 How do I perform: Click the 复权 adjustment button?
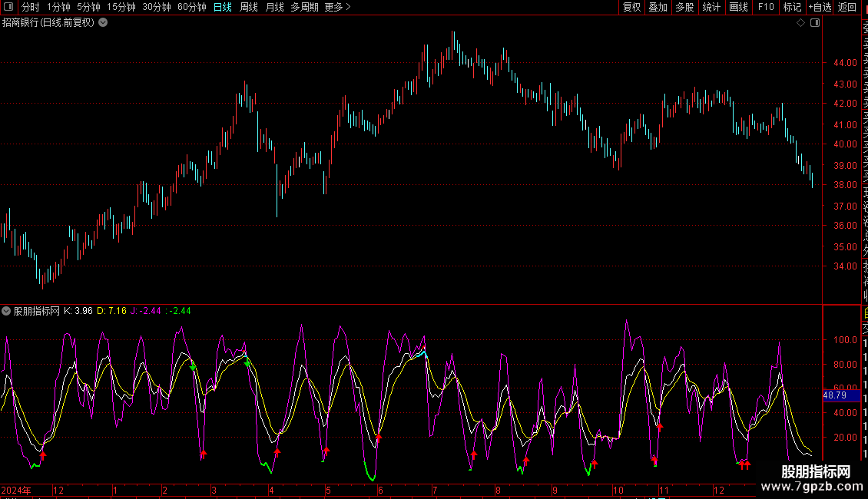631,7
